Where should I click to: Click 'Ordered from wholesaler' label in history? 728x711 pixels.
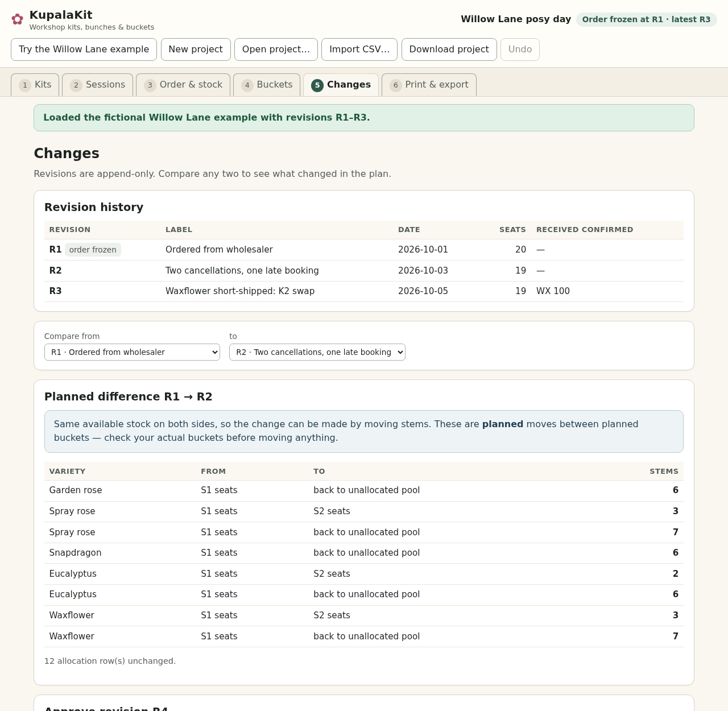(x=219, y=250)
